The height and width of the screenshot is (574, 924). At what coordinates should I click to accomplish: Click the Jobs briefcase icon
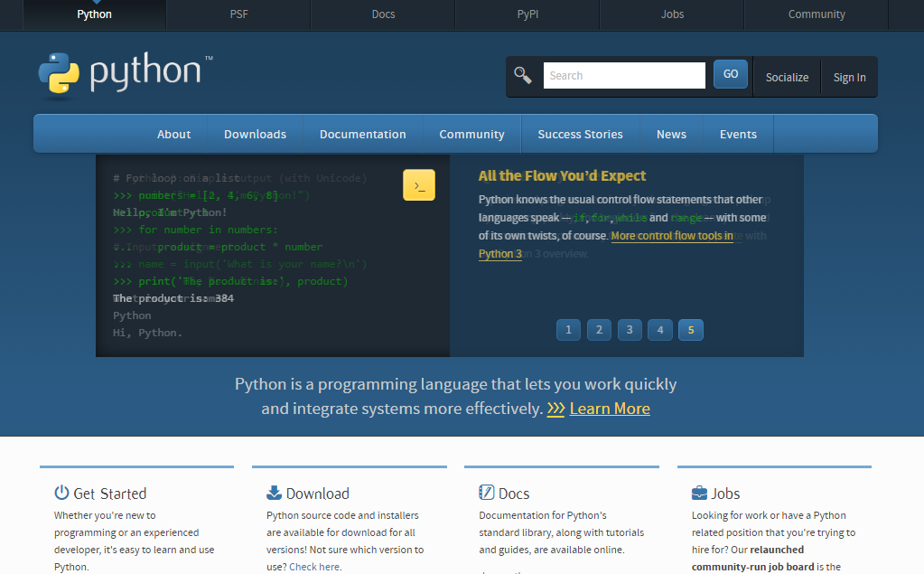click(699, 493)
